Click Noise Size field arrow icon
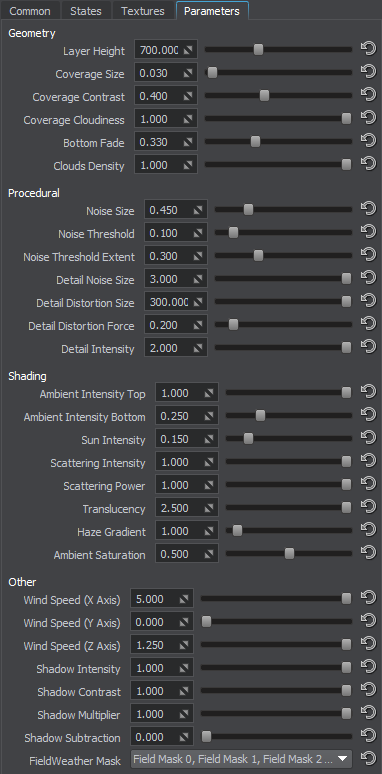The image size is (382, 774). 198,210
